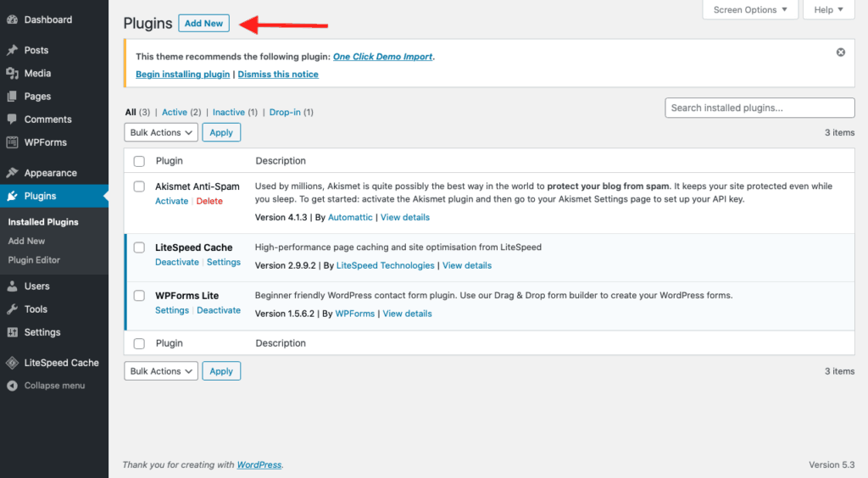
Task: Go to Pages menu item
Action: click(x=37, y=97)
